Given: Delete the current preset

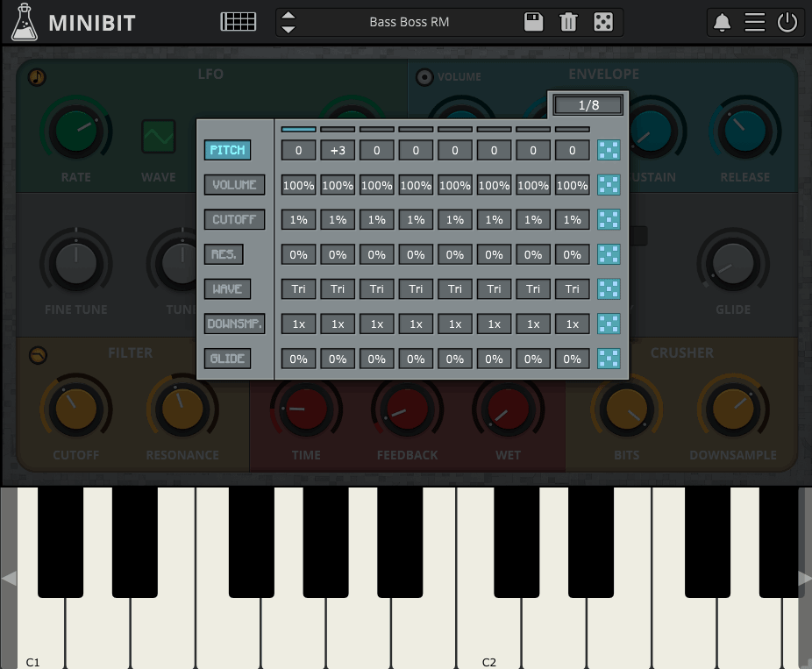Looking at the screenshot, I should (568, 22).
